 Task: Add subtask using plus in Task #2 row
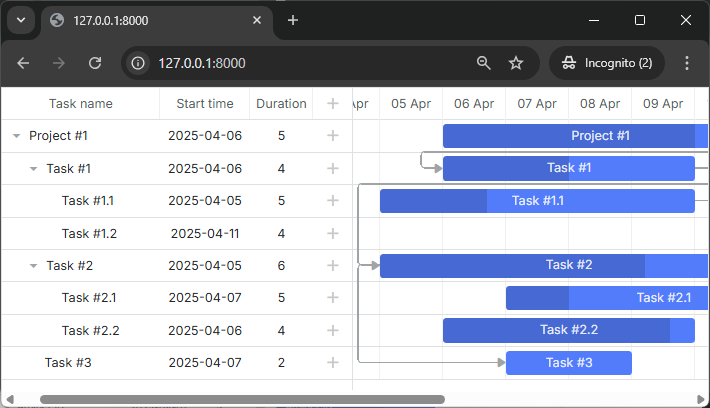coord(333,266)
